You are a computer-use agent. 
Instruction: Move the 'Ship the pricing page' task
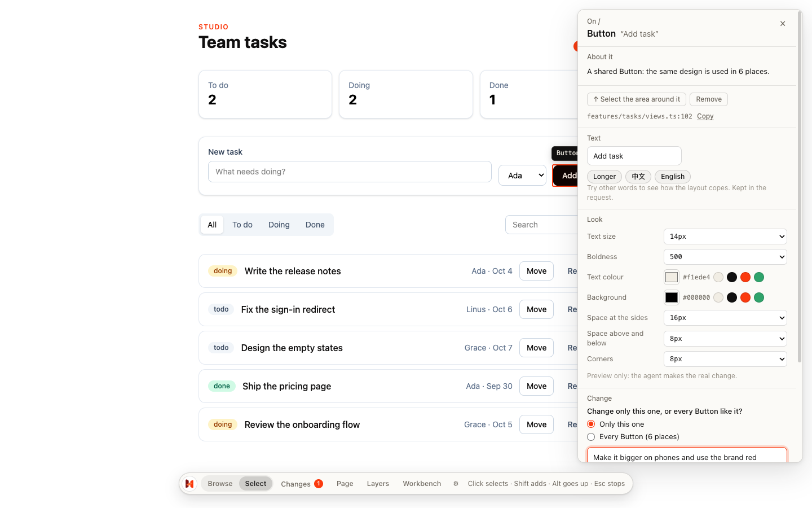[x=536, y=386]
